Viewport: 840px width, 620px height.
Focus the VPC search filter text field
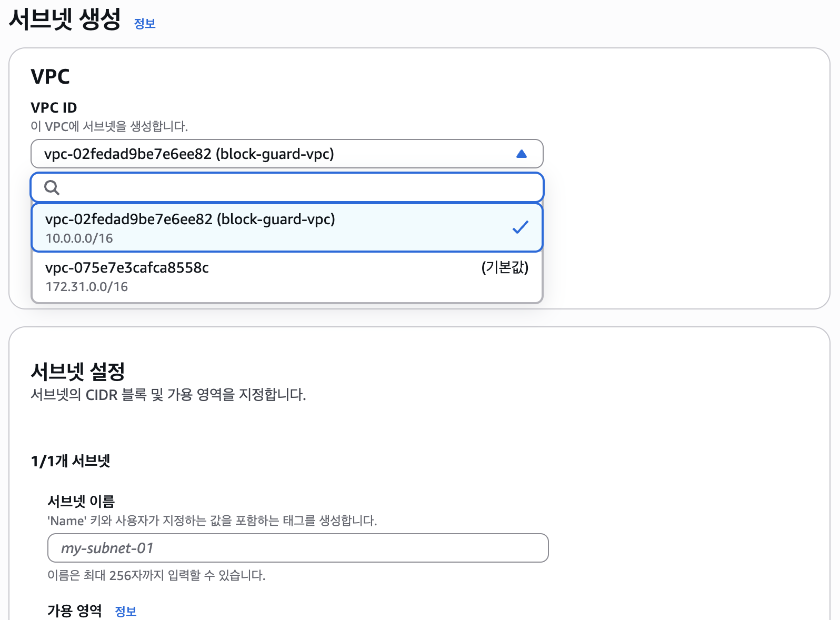[295, 187]
